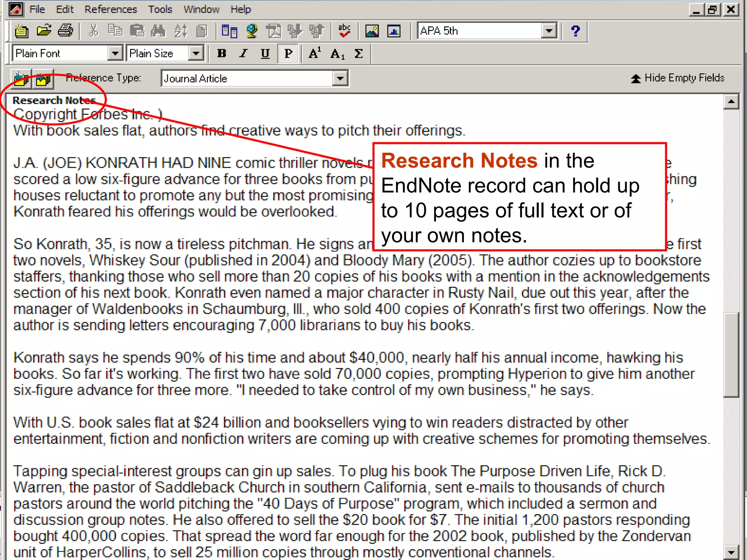Click in text 'With book sales flat, authors'
The width and height of the screenshot is (747, 560).
point(105,131)
